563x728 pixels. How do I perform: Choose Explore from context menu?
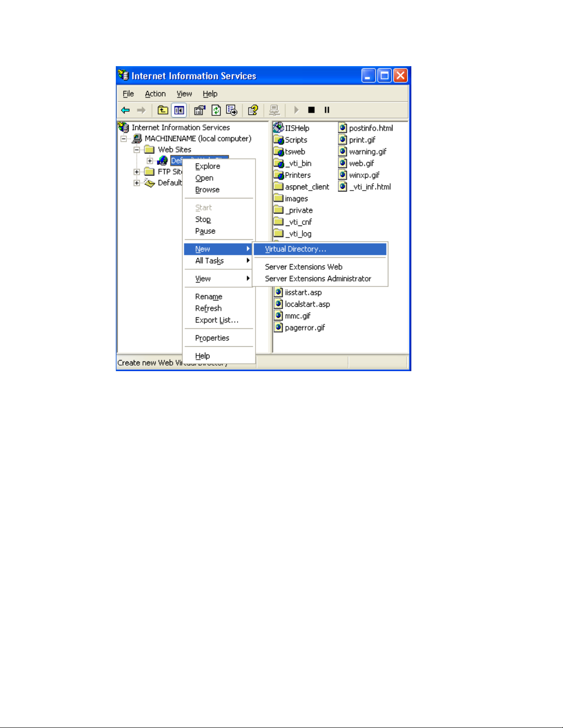click(219, 166)
